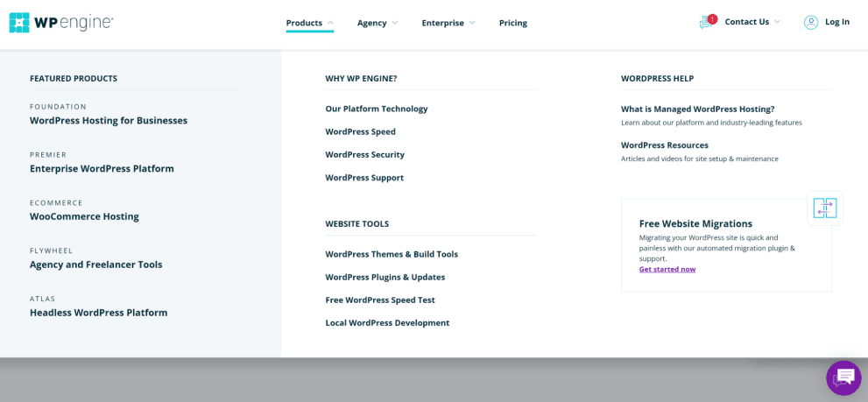Open WordPress Resources link
The height and width of the screenshot is (402, 868).
(x=664, y=145)
